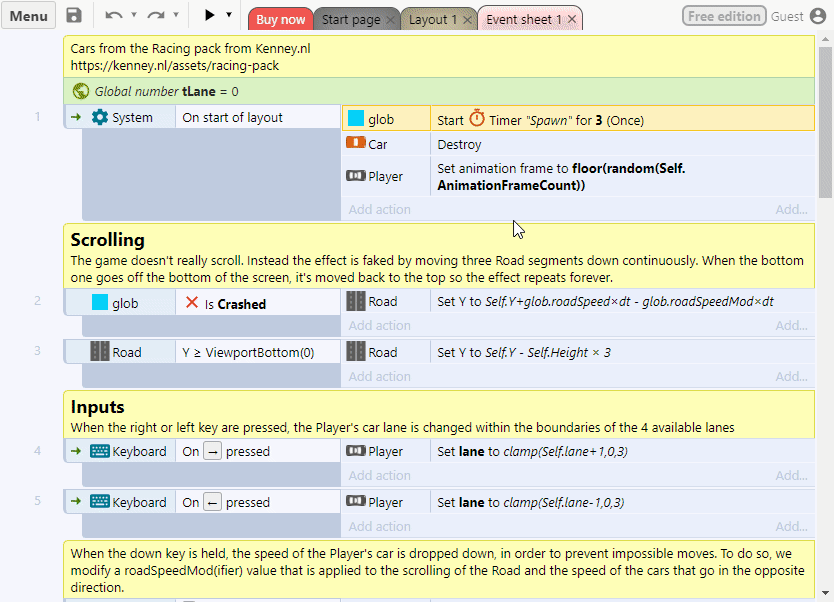The image size is (834, 602).
Task: Click the Timer stopwatch icon in Spawn action
Action: point(477,118)
